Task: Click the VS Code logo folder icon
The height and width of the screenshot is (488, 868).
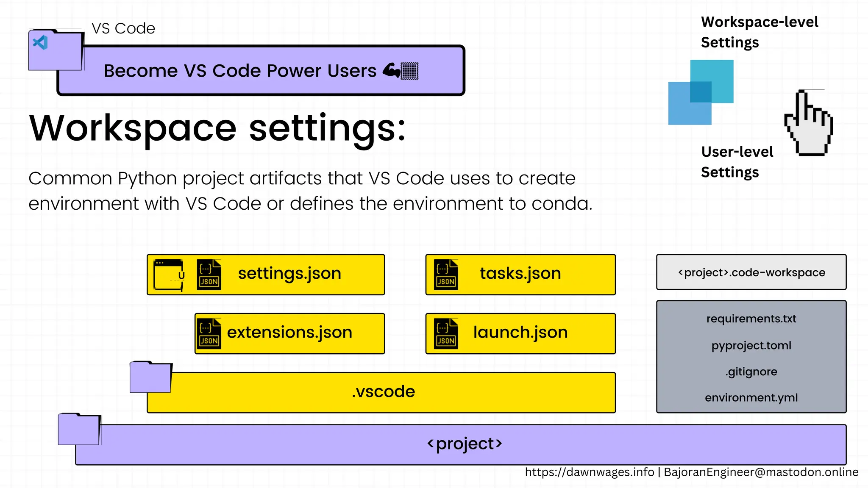Action: coord(56,50)
